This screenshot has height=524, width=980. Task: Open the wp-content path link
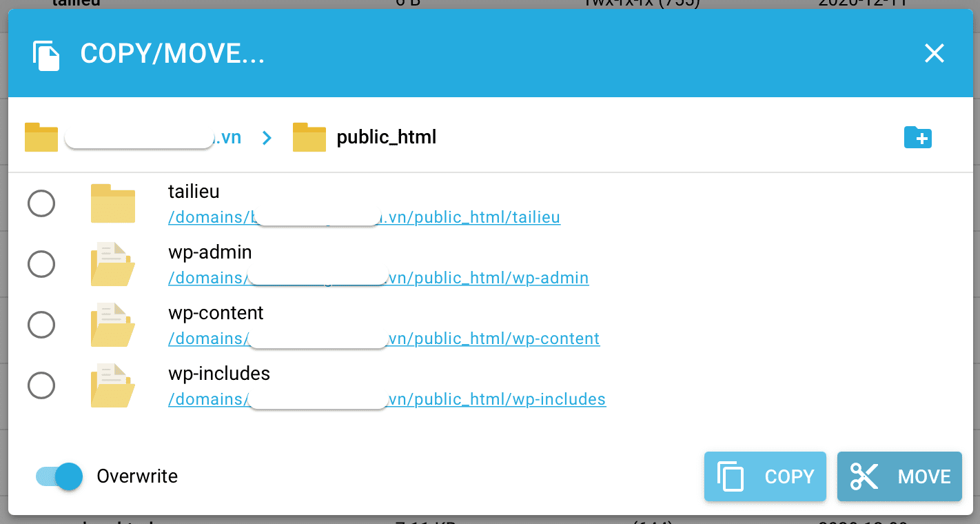coord(383,338)
